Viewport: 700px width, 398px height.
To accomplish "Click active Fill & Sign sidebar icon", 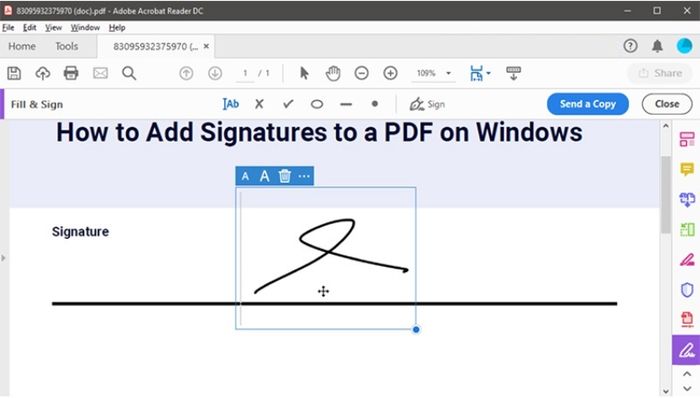I will 686,350.
